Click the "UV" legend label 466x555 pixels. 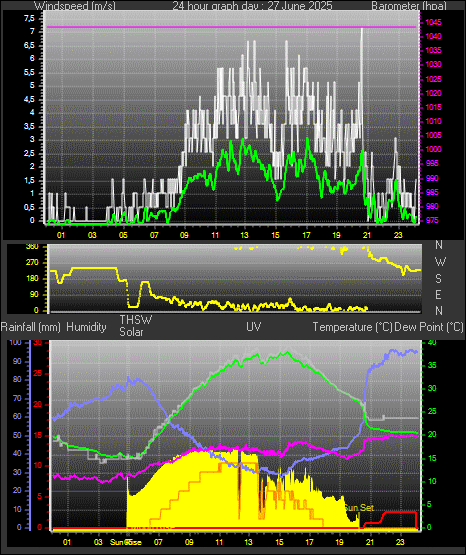(x=254, y=327)
